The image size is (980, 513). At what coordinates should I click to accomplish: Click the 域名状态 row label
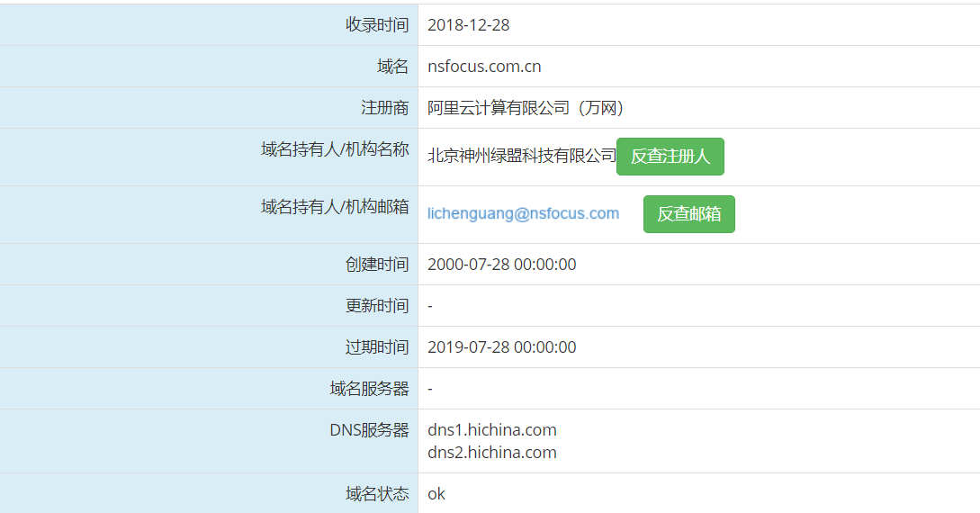(x=377, y=493)
